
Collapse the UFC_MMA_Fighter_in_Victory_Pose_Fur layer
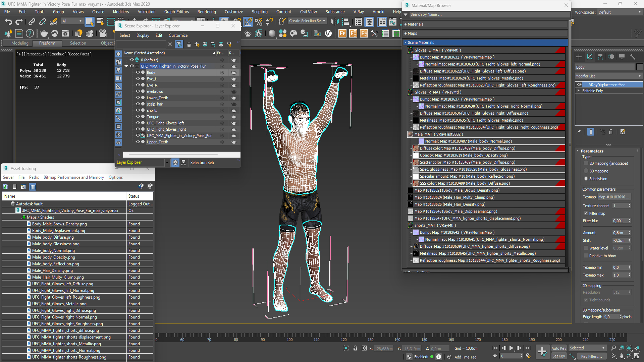tap(126, 66)
